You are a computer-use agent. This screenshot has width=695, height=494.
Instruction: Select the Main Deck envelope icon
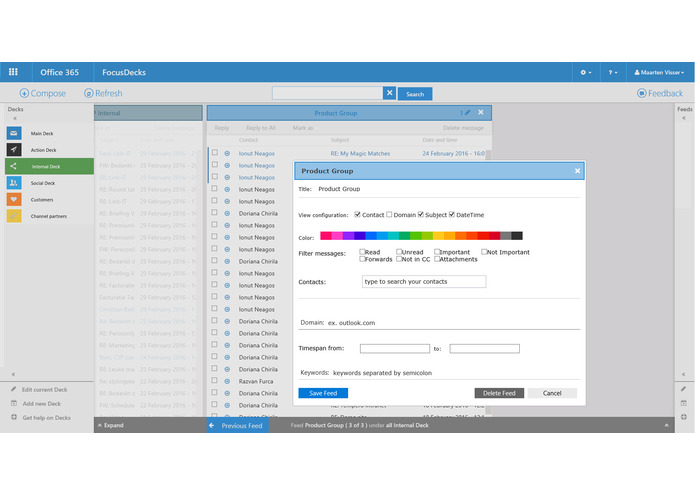(14, 133)
